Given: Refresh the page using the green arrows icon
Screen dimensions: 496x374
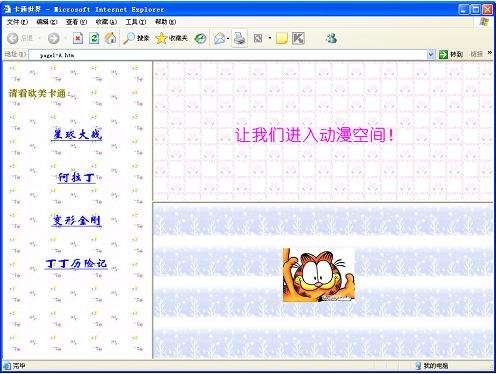Looking at the screenshot, I should pyautogui.click(x=94, y=38).
